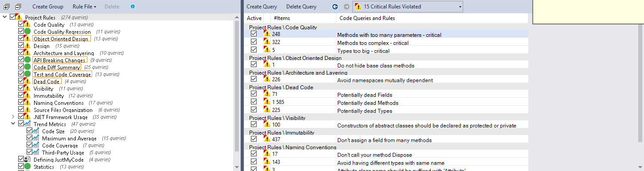Click the greyed Delete button
The width and height of the screenshot is (644, 171).
click(x=112, y=7)
